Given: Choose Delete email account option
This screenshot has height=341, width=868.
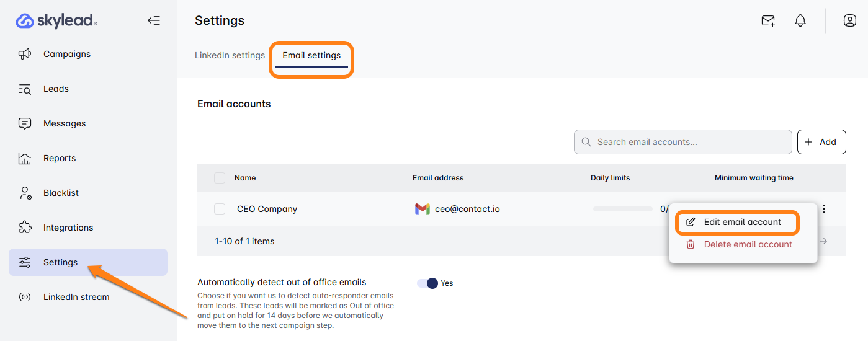Looking at the screenshot, I should tap(748, 244).
